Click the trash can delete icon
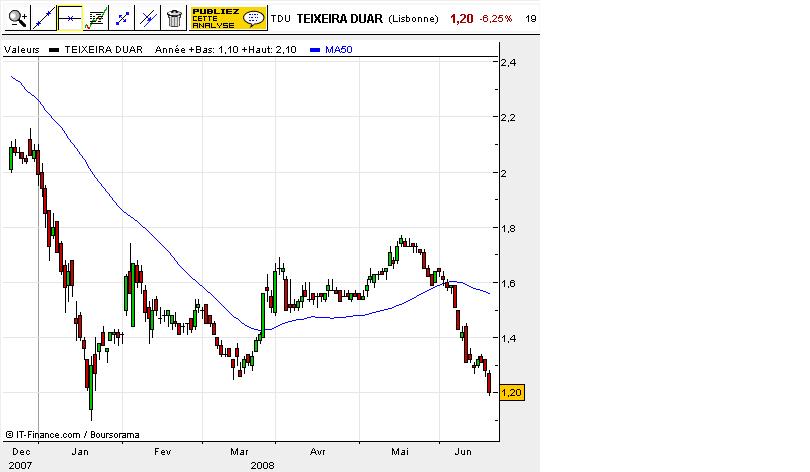The image size is (810, 472). pos(174,19)
